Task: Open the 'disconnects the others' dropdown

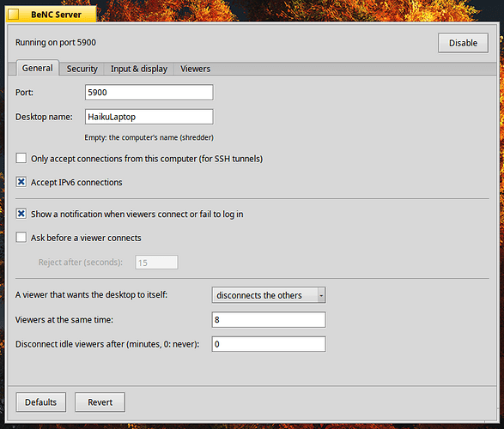Action: point(269,295)
